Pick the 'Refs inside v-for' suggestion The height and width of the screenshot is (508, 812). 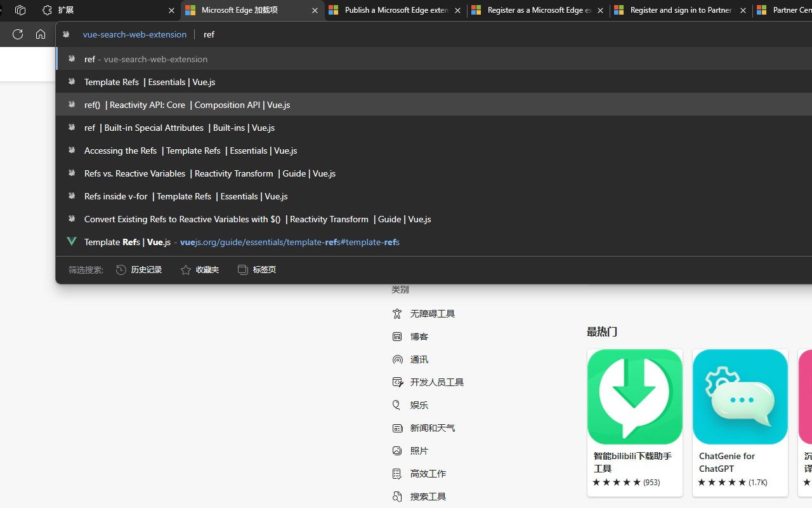[186, 196]
